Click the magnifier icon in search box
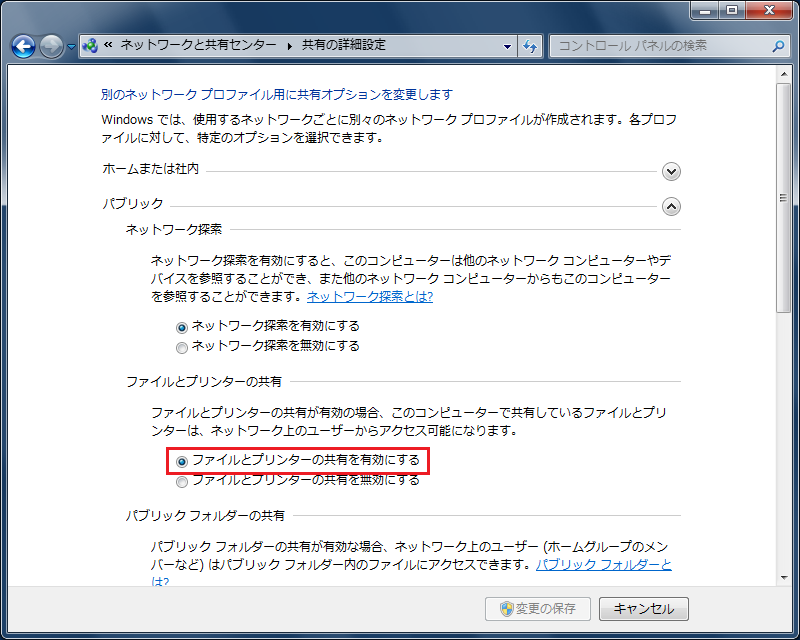 click(x=778, y=46)
